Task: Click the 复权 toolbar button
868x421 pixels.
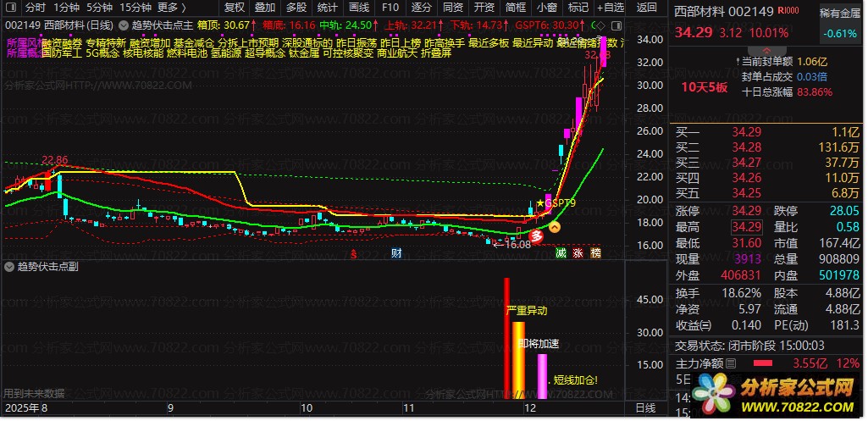Action: [x=235, y=7]
